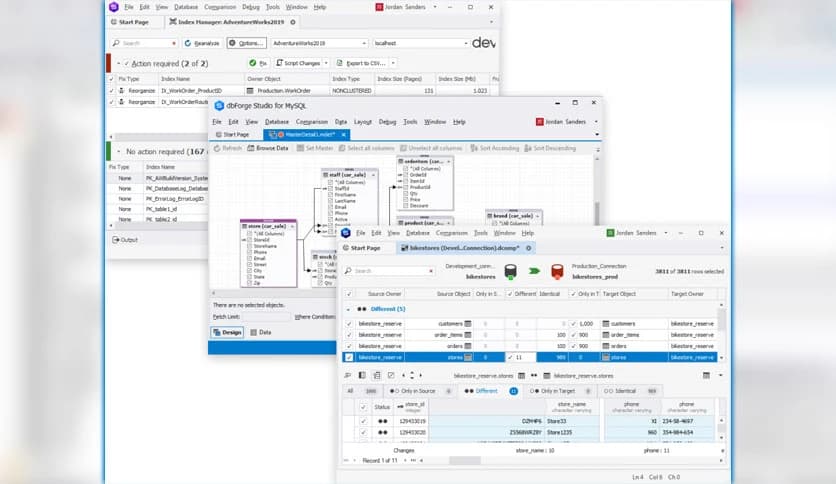This screenshot has width=836, height=484.
Task: Open Debug menu in Index Manager window
Action: (251, 7)
